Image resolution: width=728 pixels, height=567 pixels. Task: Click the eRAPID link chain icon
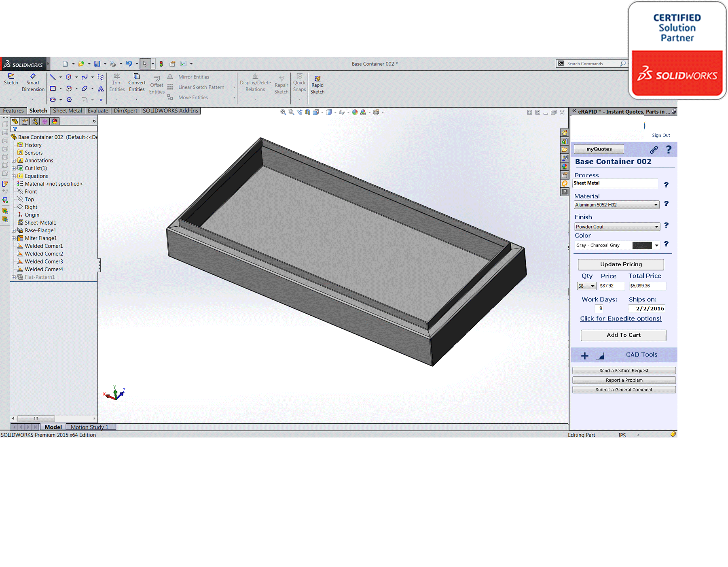654,150
